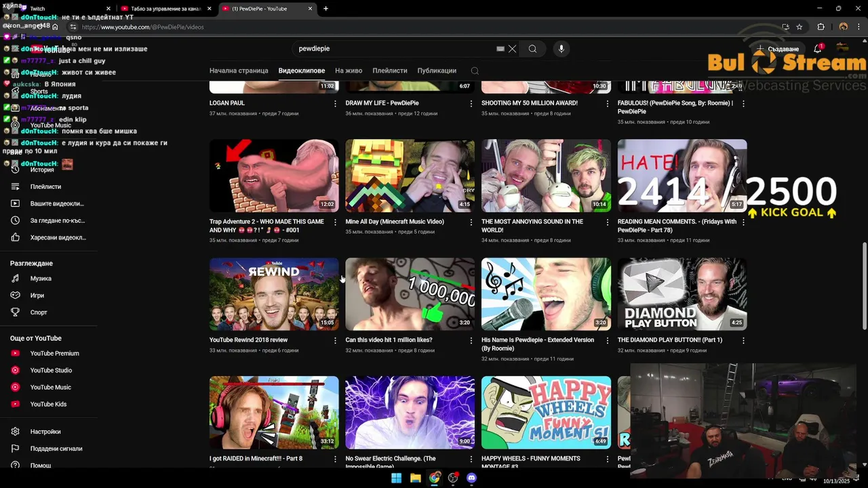The image size is (868, 488).
Task: Open Your videos in the sidebar
Action: point(57,203)
